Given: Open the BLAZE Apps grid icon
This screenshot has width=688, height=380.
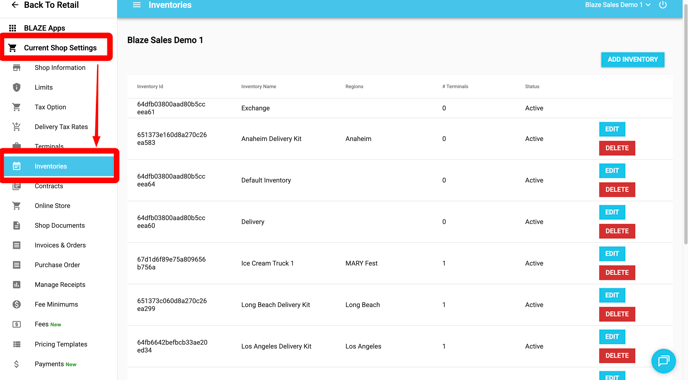Looking at the screenshot, I should coord(13,28).
